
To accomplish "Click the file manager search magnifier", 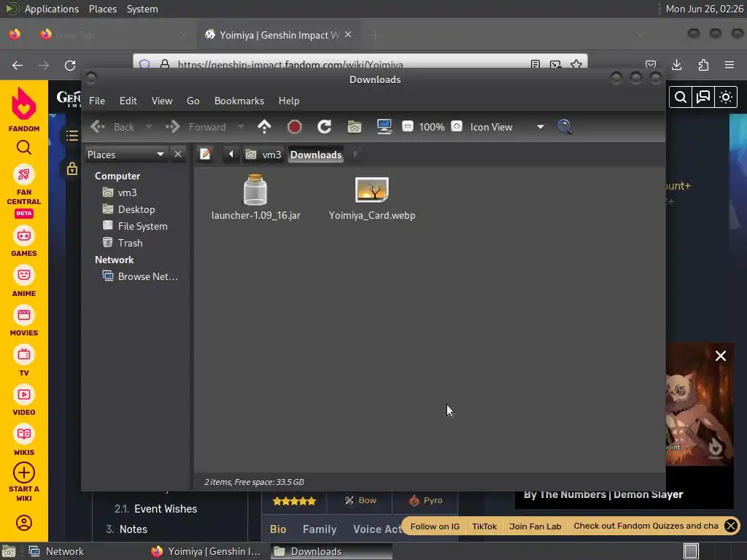I will pyautogui.click(x=565, y=127).
